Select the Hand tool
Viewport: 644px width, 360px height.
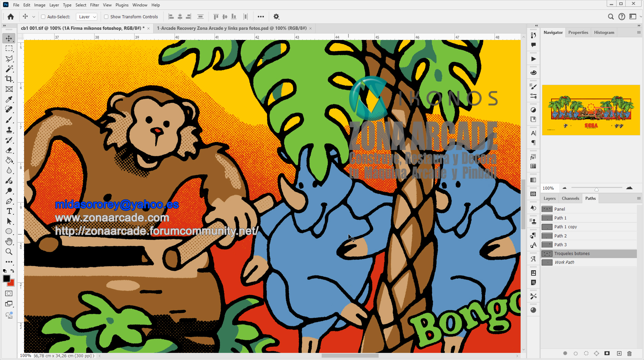9,242
